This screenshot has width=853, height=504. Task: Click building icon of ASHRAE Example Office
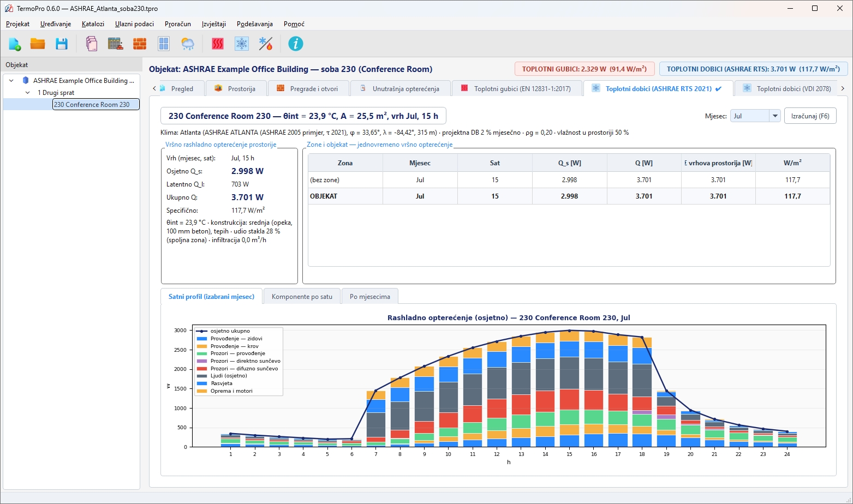coord(25,81)
